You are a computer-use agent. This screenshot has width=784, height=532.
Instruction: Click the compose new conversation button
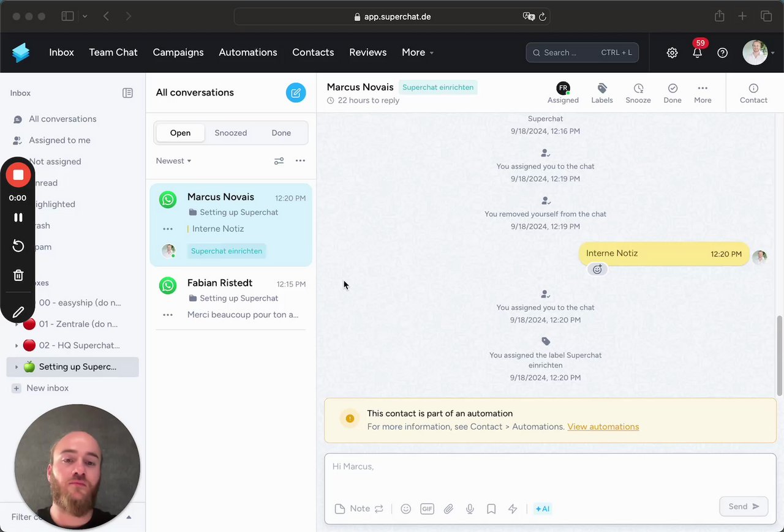tap(296, 92)
